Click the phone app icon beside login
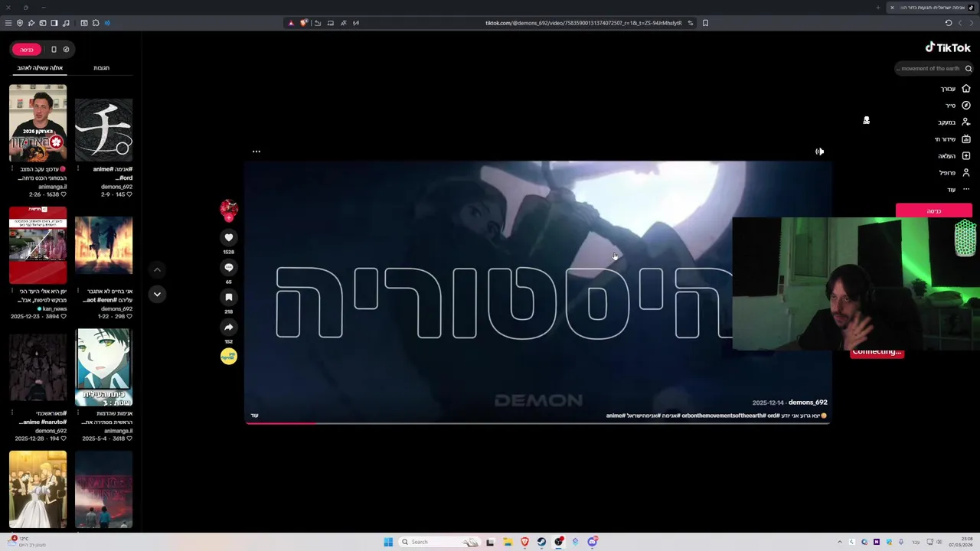The image size is (980, 551). (54, 50)
